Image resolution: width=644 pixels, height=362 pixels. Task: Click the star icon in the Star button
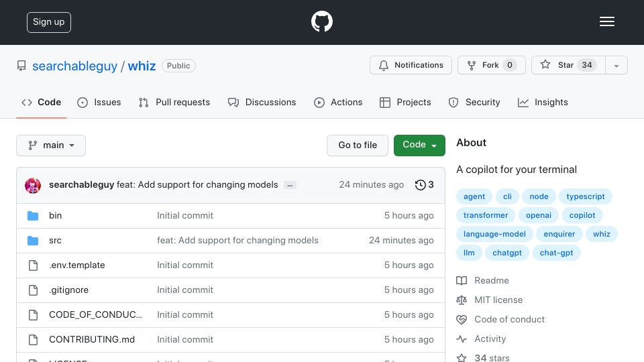pos(545,65)
